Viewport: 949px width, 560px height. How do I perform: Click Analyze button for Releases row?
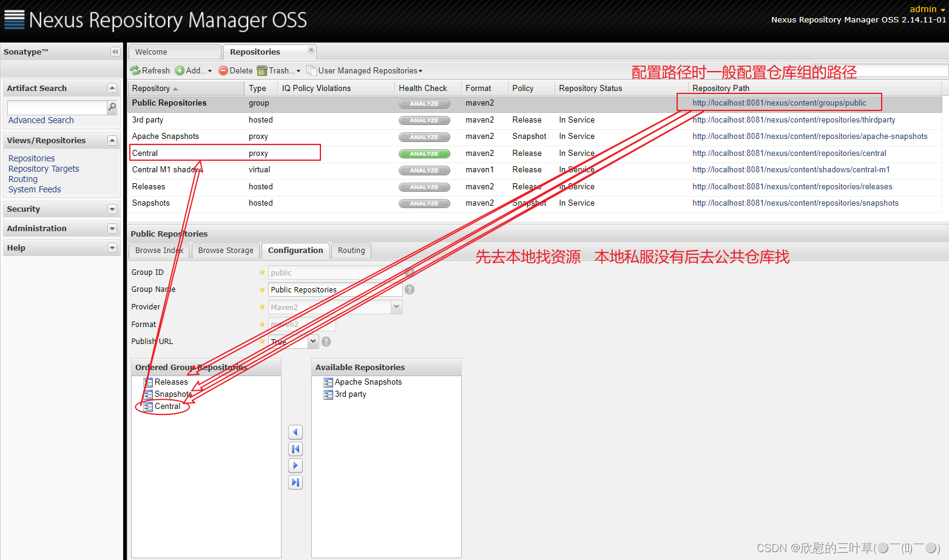(x=424, y=187)
